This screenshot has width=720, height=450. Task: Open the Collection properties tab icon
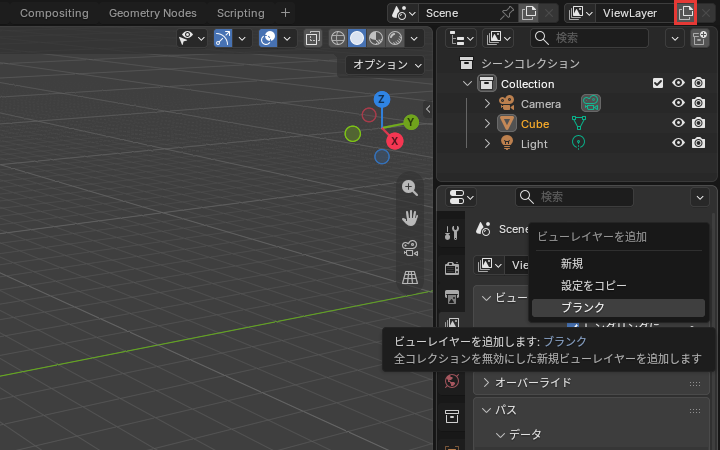point(452,416)
